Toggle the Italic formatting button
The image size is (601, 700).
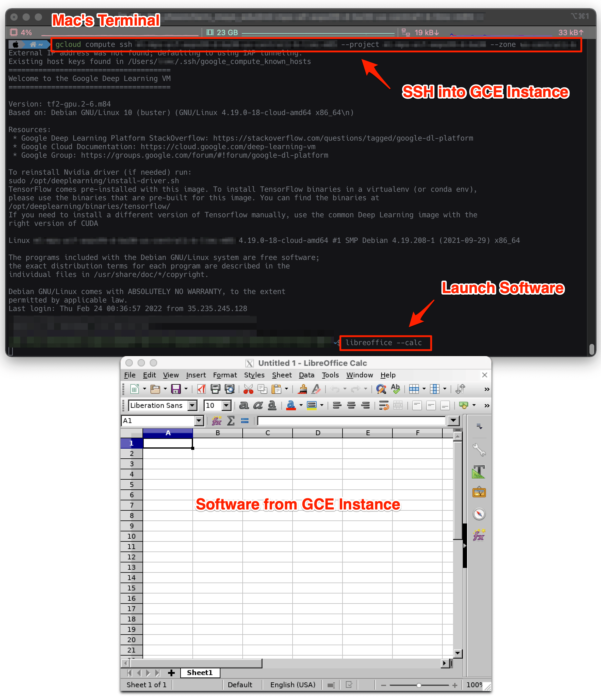click(x=258, y=405)
